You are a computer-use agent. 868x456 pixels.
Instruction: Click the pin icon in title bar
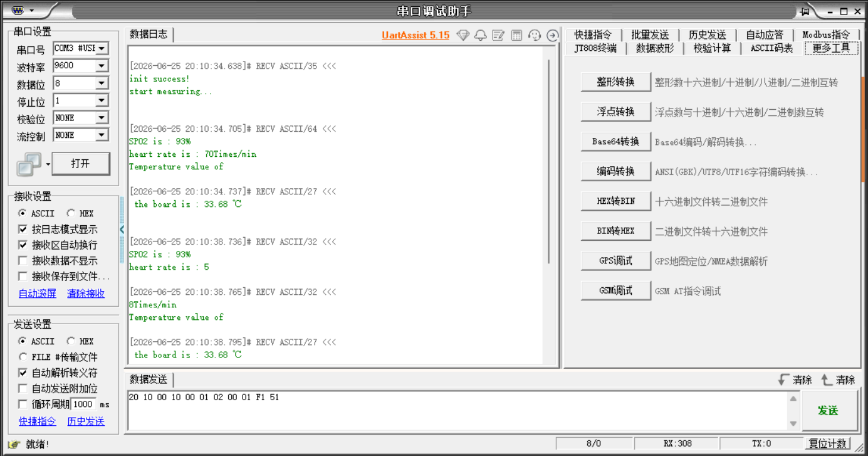tap(805, 11)
